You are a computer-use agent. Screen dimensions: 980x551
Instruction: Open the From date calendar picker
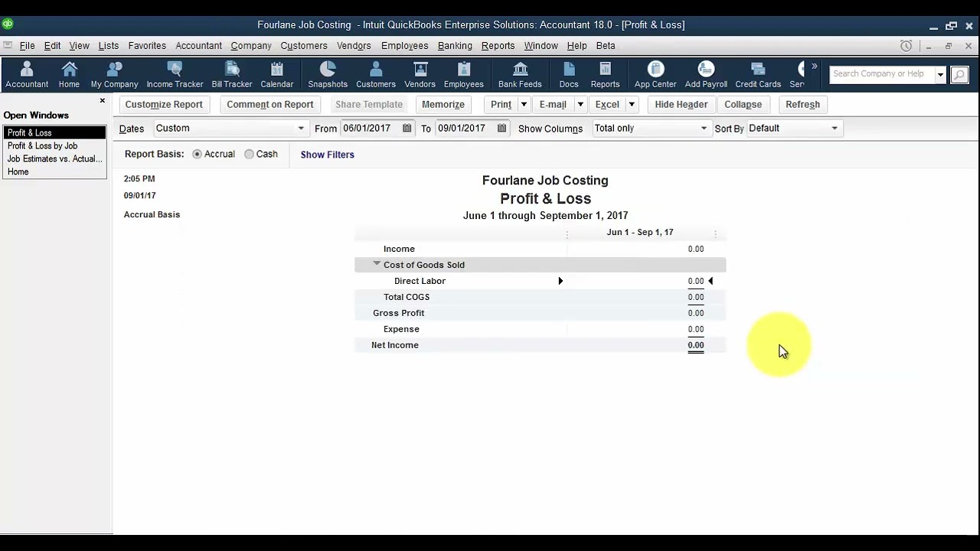tap(407, 129)
